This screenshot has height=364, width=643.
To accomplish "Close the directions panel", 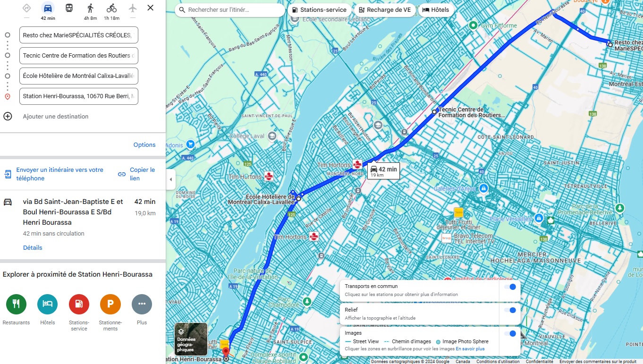I will coord(150,8).
